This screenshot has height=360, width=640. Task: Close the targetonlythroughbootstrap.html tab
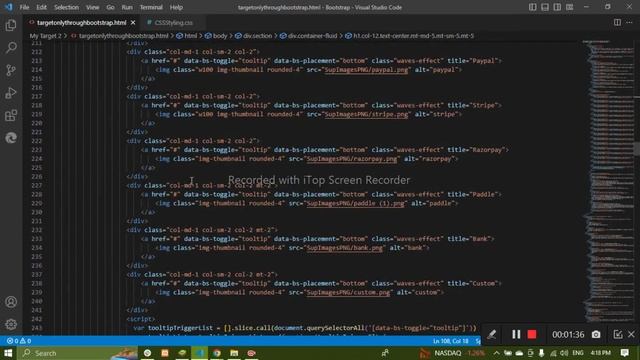pos(133,22)
